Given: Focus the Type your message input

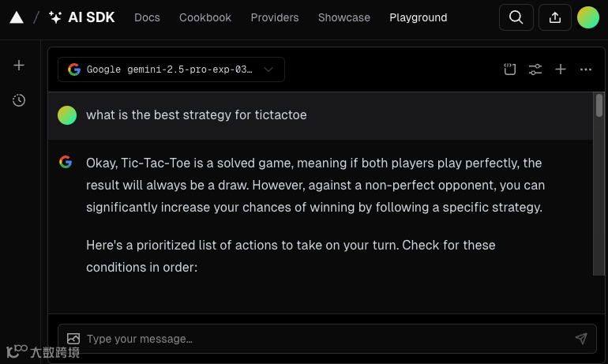Looking at the screenshot, I should 316,339.
